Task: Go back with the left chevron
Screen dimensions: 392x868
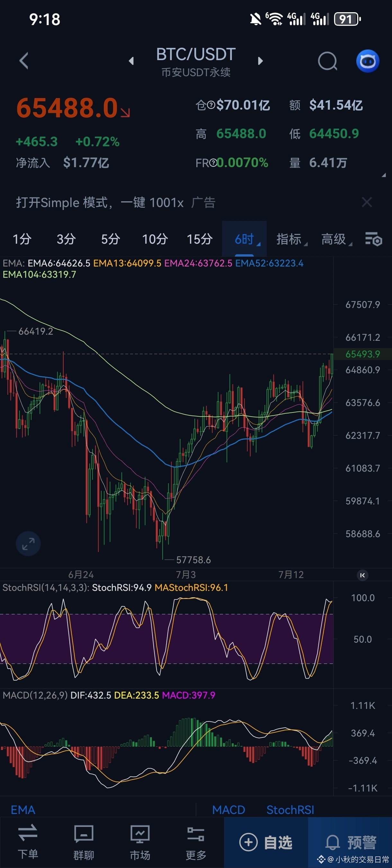Action: [24, 61]
